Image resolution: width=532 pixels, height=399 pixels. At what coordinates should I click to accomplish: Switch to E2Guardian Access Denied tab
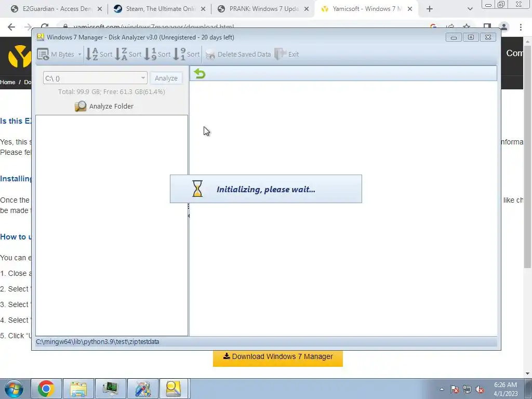click(56, 9)
